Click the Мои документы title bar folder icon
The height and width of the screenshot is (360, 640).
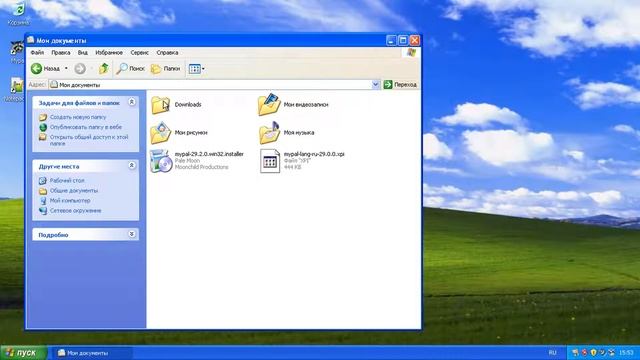[x=31, y=40]
